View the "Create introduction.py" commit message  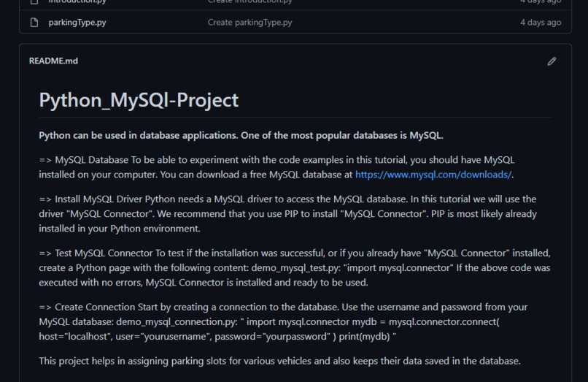point(249,1)
